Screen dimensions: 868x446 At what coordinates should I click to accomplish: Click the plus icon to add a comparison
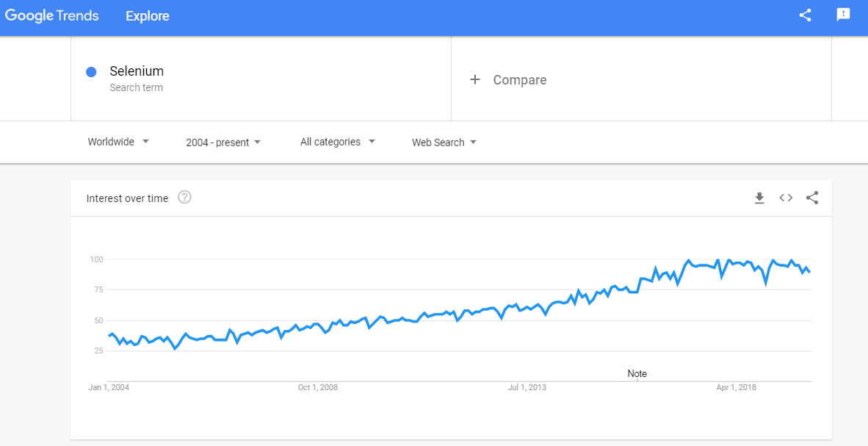[475, 79]
